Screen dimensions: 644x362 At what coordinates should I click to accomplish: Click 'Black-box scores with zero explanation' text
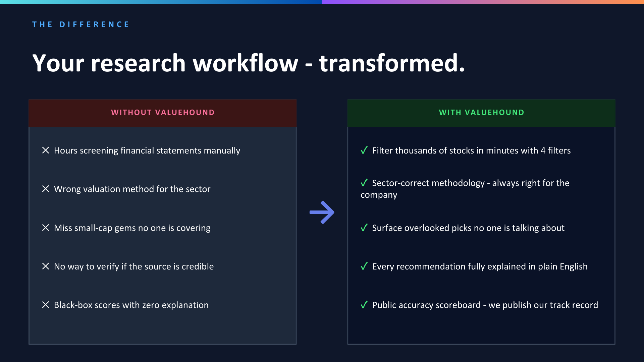point(131,305)
